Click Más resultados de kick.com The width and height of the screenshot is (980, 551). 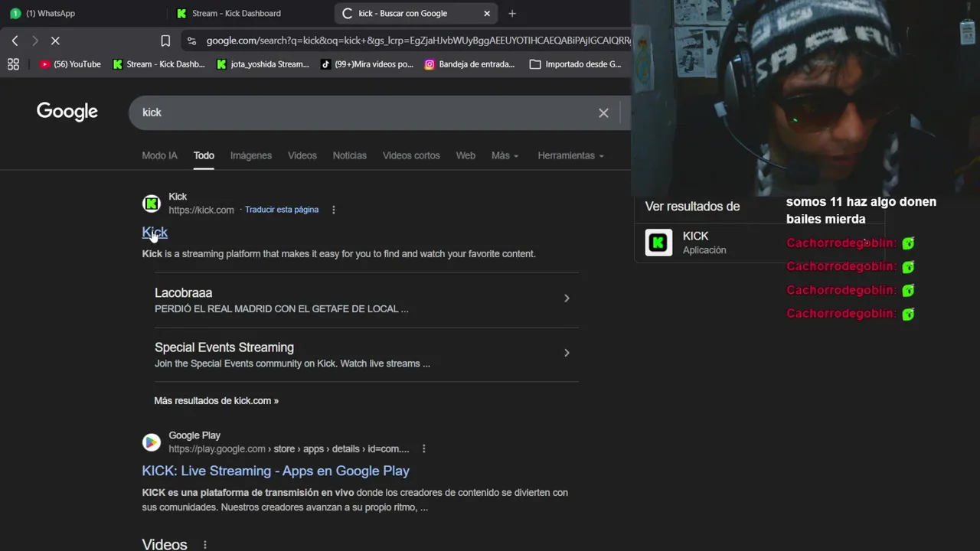(x=216, y=400)
